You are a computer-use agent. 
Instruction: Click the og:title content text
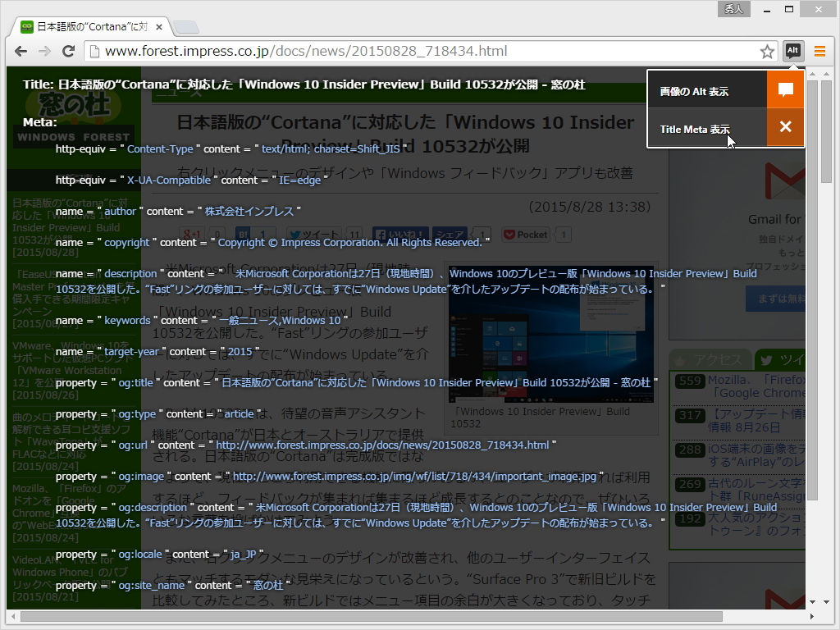pos(436,383)
